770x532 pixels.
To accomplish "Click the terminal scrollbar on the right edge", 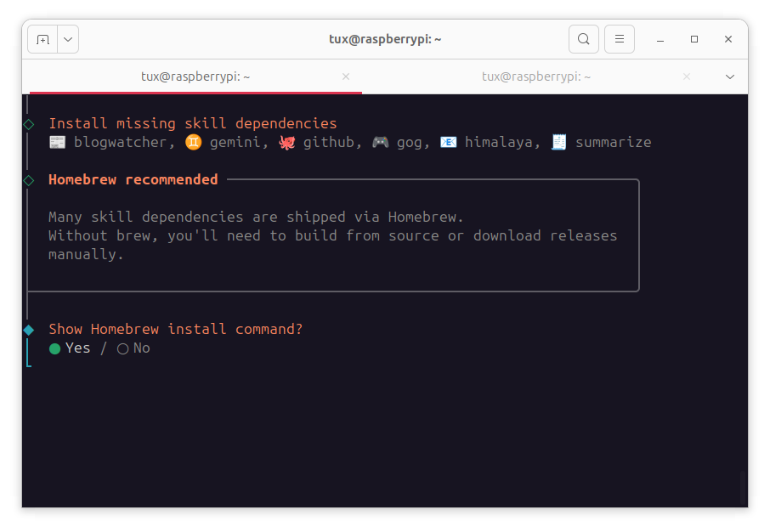I will 743,487.
